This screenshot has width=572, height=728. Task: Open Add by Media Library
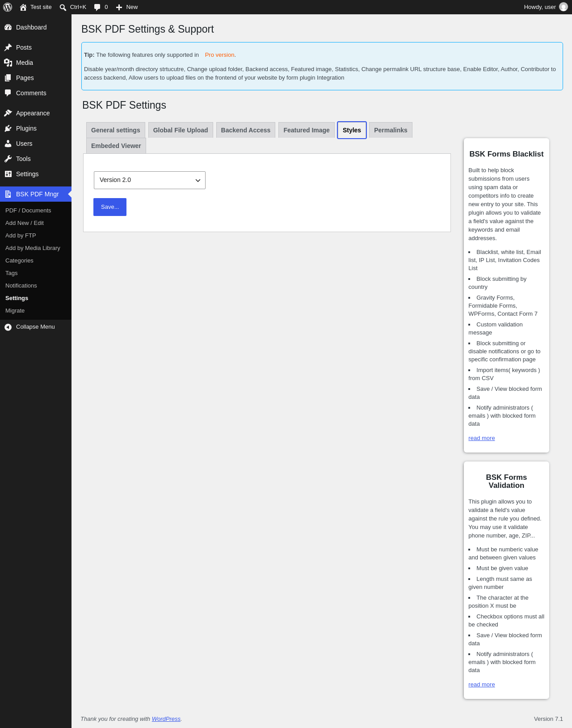point(33,248)
